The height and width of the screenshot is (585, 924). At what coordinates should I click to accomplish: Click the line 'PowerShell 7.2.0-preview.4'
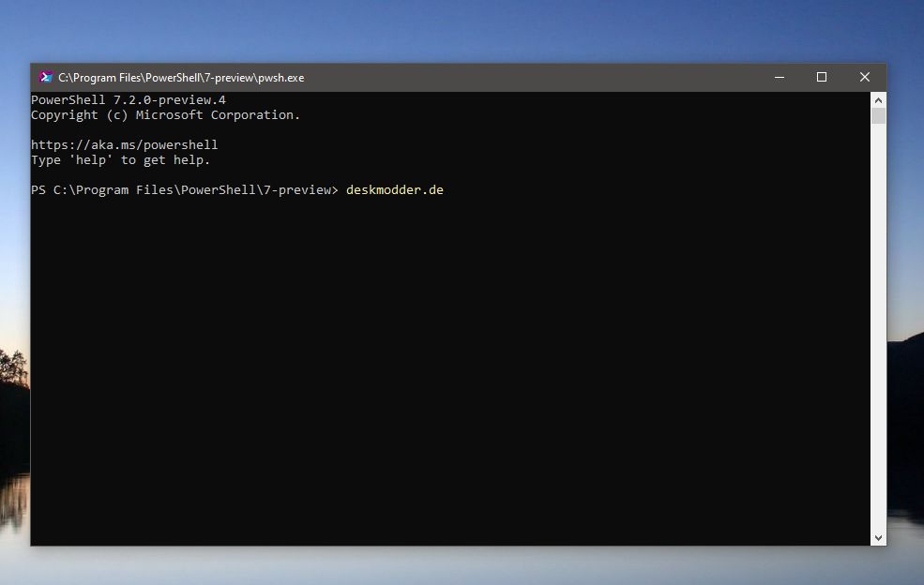coord(129,99)
